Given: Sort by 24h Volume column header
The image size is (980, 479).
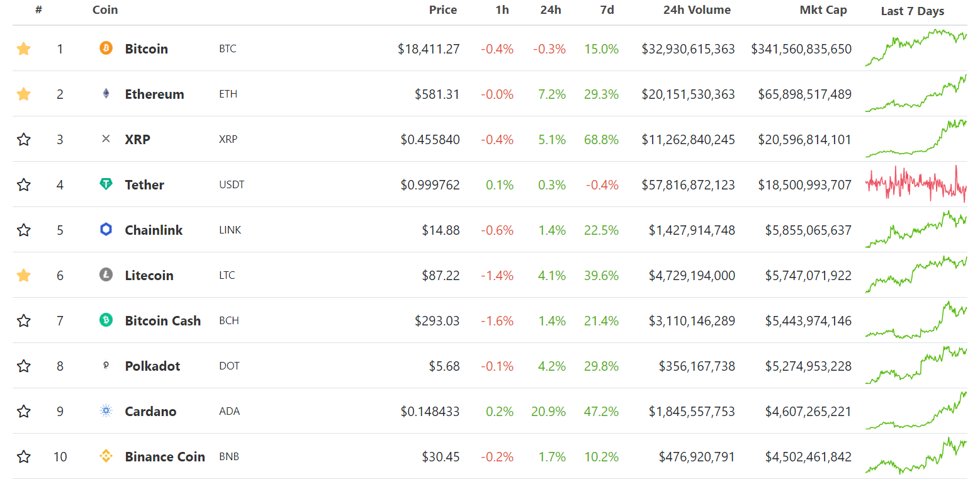Looking at the screenshot, I should [x=697, y=10].
